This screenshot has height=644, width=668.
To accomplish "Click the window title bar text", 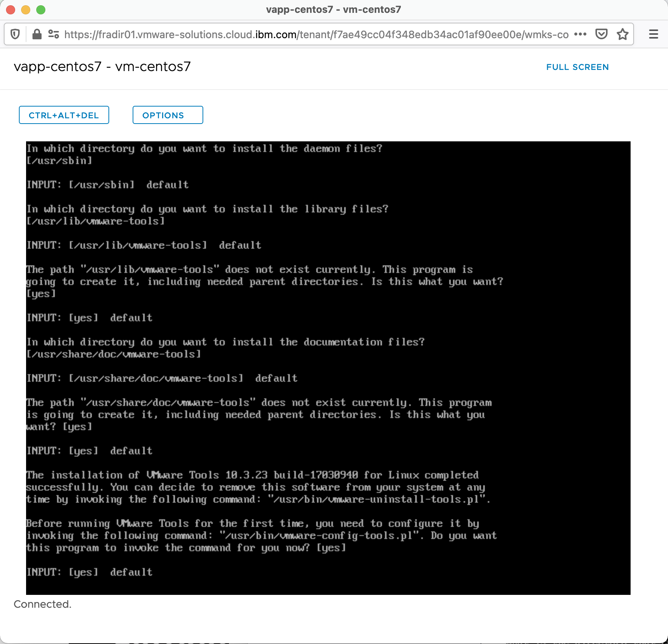I will (x=333, y=10).
